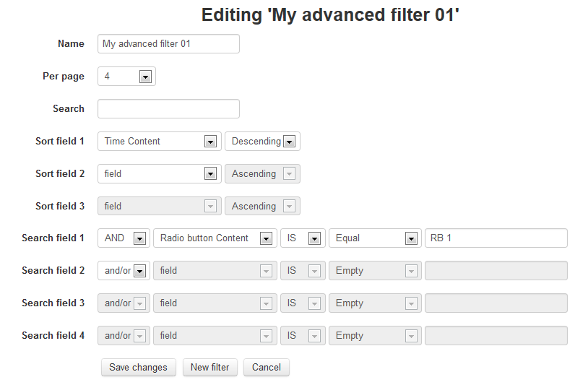The width and height of the screenshot is (588, 385).
Task: Open Sort field 2 field selector
Action: (x=159, y=174)
